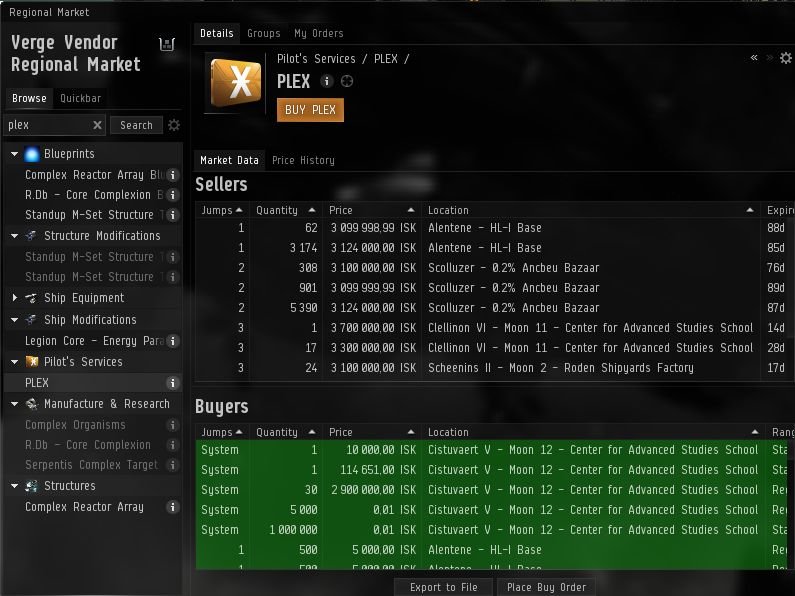
Task: Collapse the Manufacture & Research group
Action: (x=14, y=404)
